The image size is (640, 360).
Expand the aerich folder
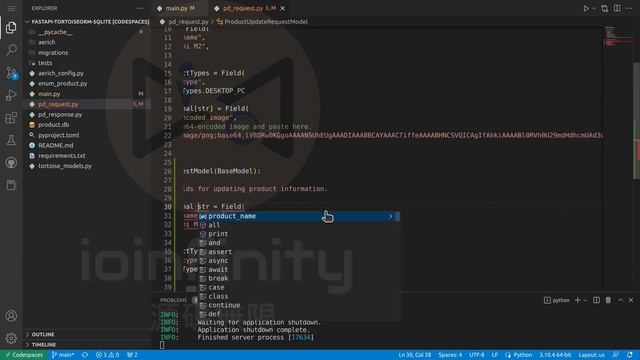(47, 42)
